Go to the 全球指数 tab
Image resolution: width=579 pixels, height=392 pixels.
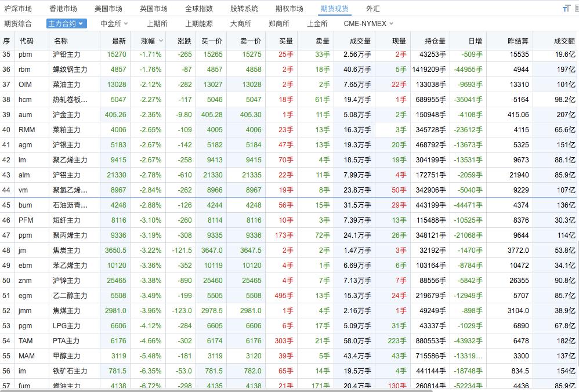pos(199,9)
